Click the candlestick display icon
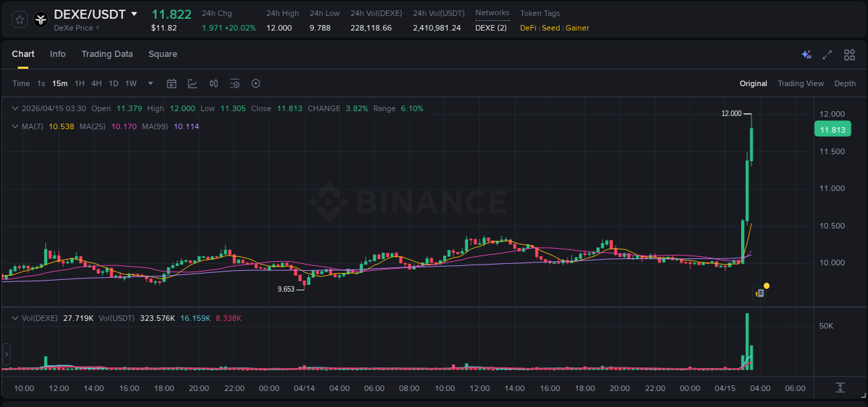 [x=213, y=83]
